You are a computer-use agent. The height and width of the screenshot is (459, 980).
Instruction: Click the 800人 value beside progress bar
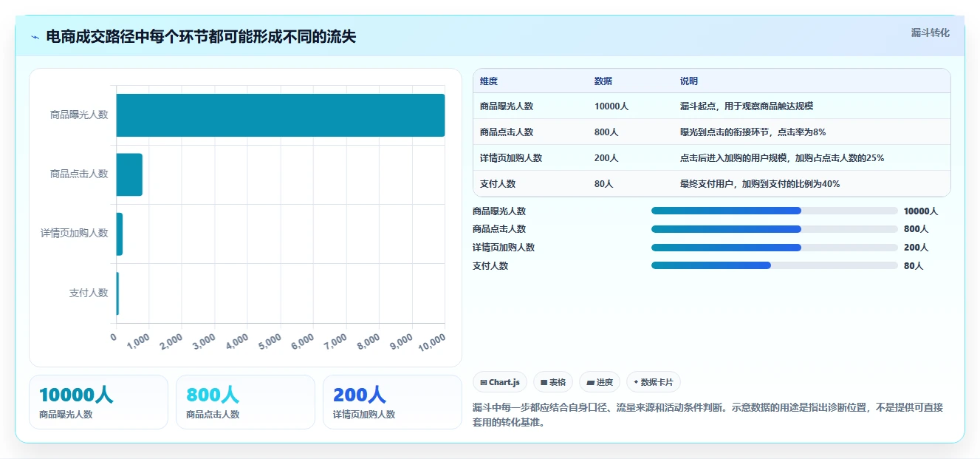pos(916,229)
